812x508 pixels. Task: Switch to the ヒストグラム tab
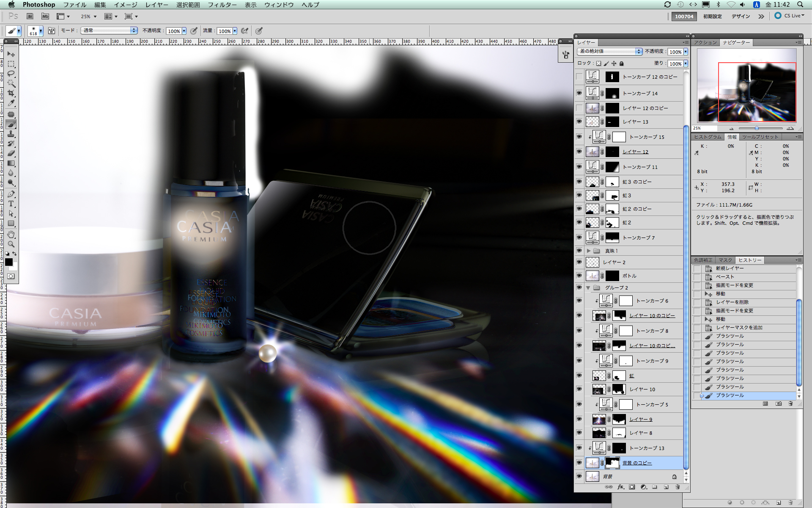click(707, 137)
